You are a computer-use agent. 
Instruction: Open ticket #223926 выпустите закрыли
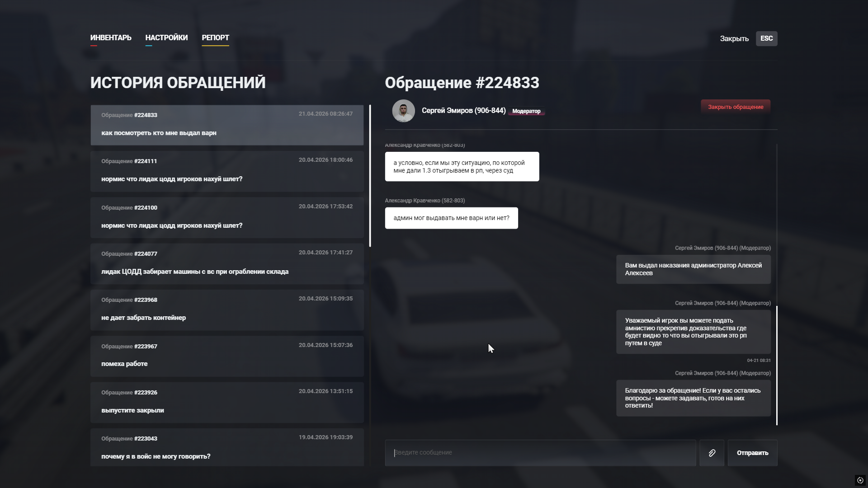(x=227, y=402)
